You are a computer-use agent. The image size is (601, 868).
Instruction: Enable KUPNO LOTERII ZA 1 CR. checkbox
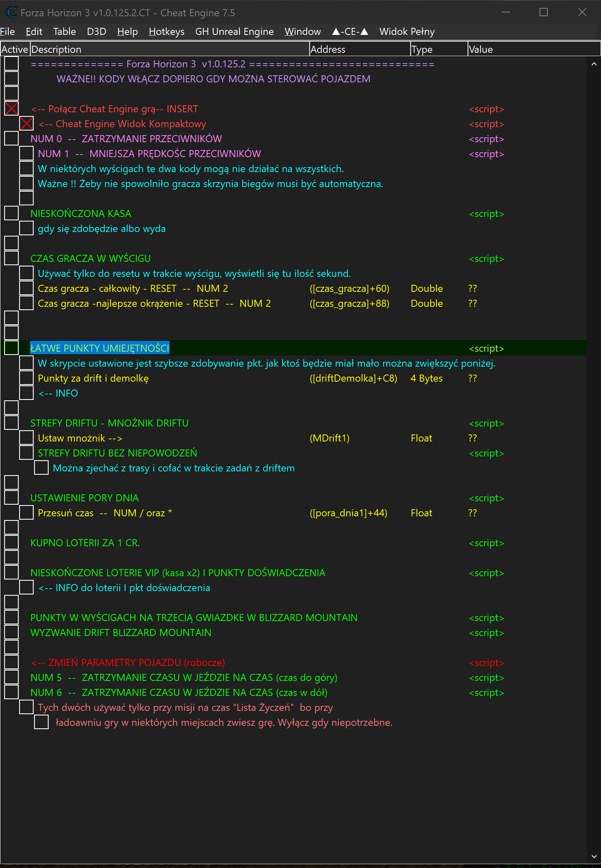click(x=11, y=543)
